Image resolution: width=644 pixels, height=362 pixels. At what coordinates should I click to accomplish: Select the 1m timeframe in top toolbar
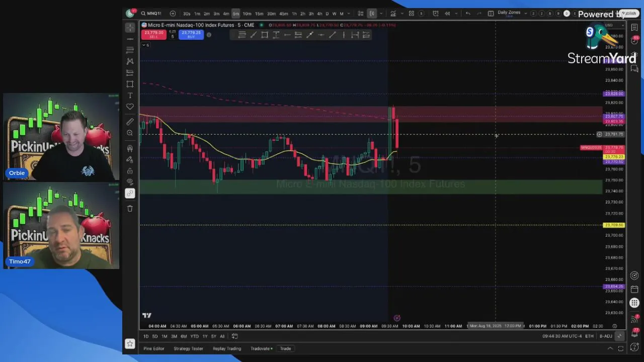click(x=197, y=14)
